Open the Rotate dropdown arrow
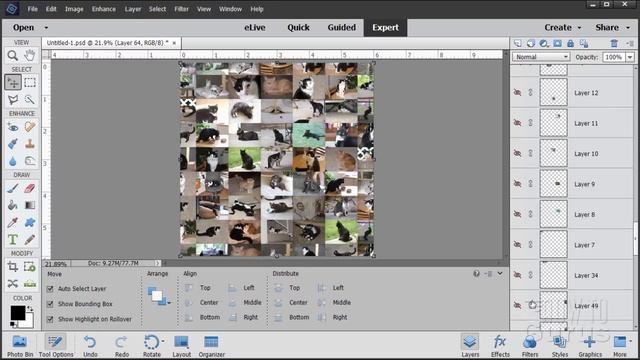The width and height of the screenshot is (640, 360). click(163, 341)
